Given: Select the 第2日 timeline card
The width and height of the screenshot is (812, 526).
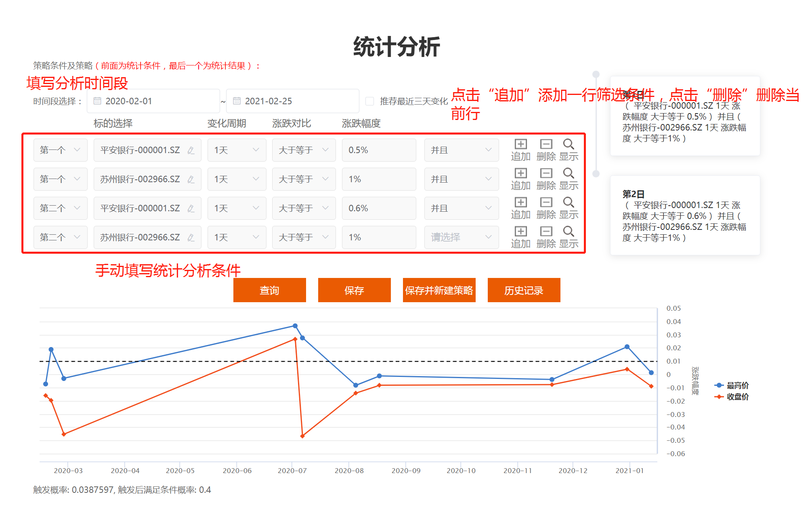Looking at the screenshot, I should pos(685,215).
